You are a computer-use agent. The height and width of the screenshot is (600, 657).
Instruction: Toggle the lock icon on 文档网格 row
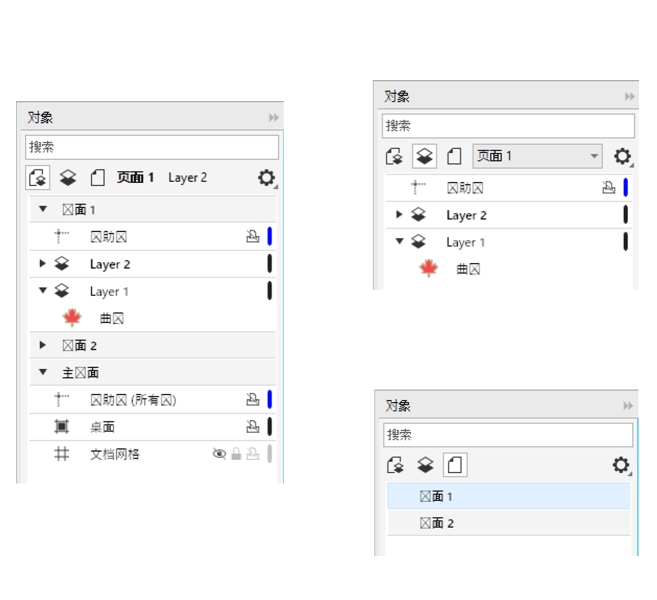[237, 454]
